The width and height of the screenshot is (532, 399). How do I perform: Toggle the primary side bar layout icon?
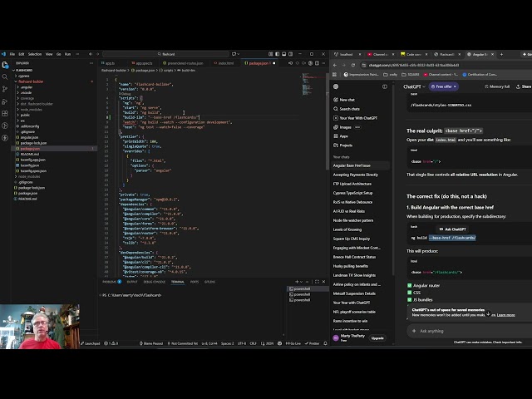coord(277,54)
